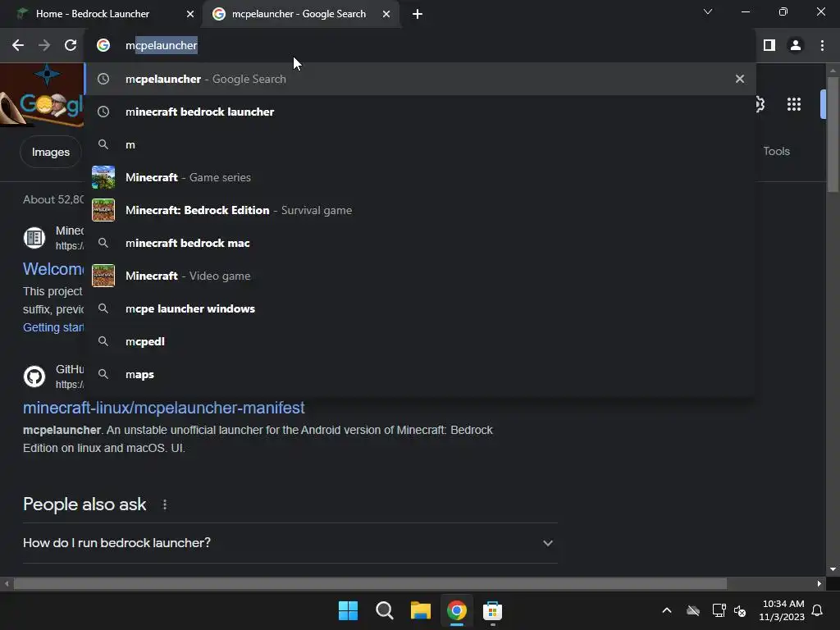The height and width of the screenshot is (630, 840).
Task: Click the Chrome taskbar icon
Action: pos(456,610)
